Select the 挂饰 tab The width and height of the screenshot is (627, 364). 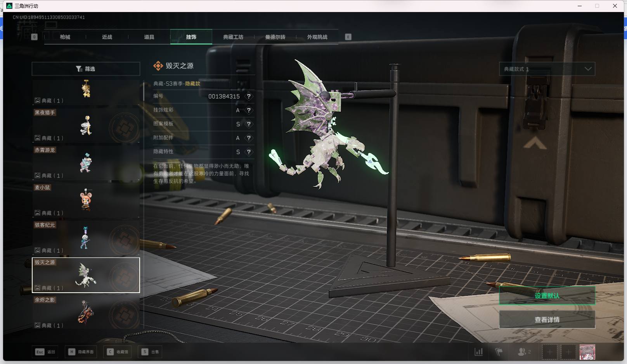point(191,37)
